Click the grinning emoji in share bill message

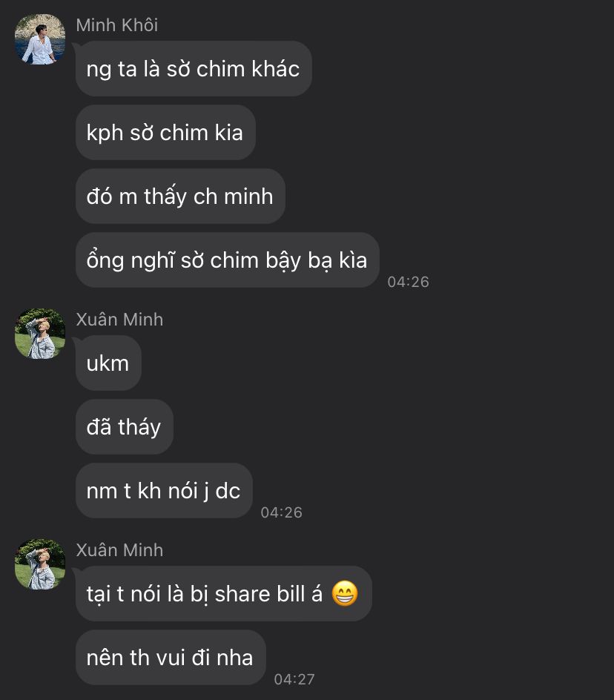[345, 594]
